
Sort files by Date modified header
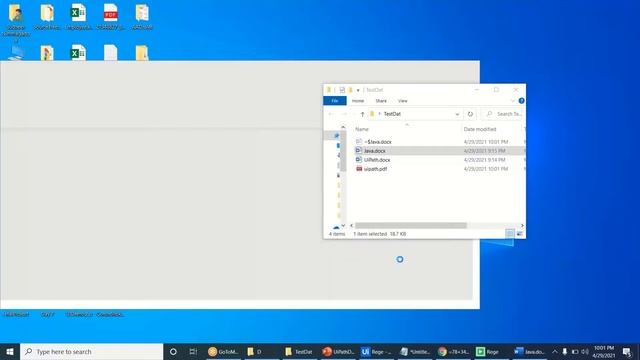[480, 129]
